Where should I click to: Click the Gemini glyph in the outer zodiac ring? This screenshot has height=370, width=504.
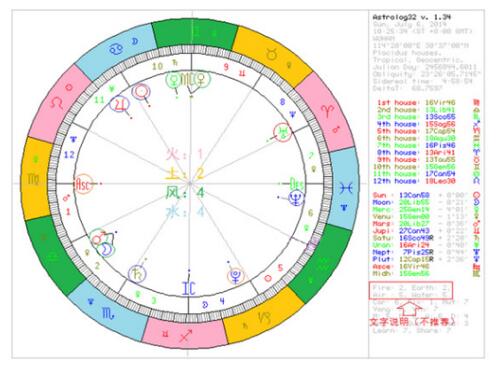[x=197, y=32]
